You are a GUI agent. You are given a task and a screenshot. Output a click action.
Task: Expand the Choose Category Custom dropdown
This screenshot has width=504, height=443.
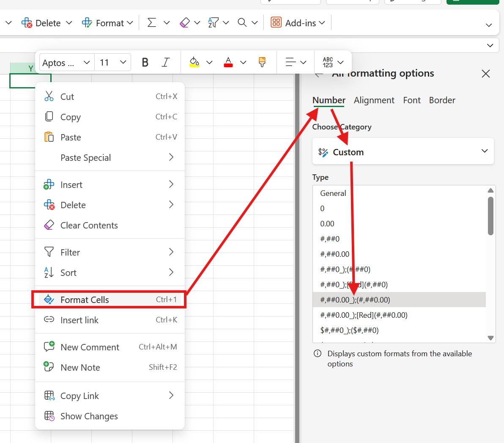403,151
